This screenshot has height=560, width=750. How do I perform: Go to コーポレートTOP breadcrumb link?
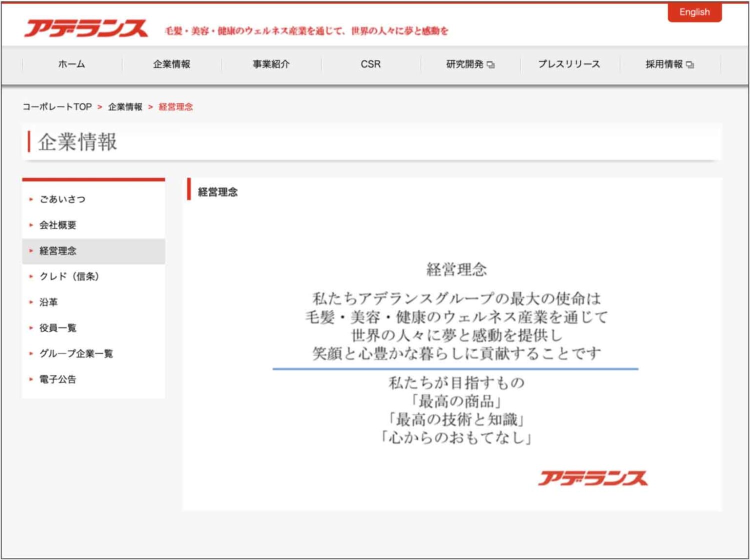coord(57,106)
